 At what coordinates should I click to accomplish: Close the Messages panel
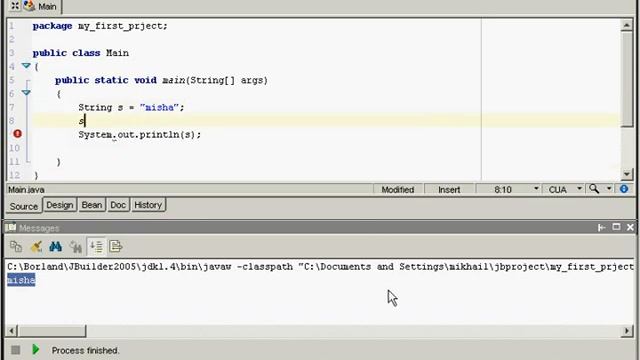pos(630,227)
